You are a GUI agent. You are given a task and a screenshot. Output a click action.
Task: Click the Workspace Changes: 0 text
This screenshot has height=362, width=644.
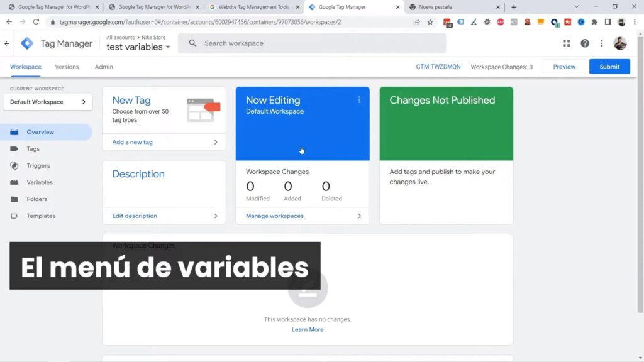(x=501, y=67)
